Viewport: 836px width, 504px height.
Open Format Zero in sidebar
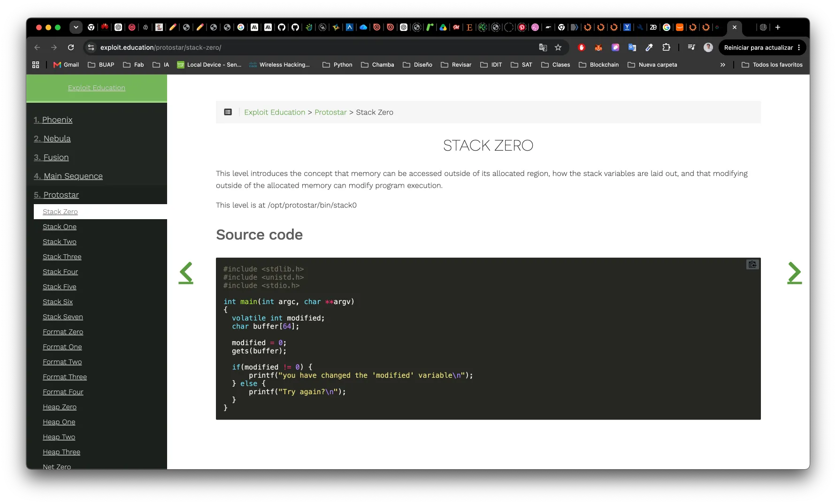(63, 332)
